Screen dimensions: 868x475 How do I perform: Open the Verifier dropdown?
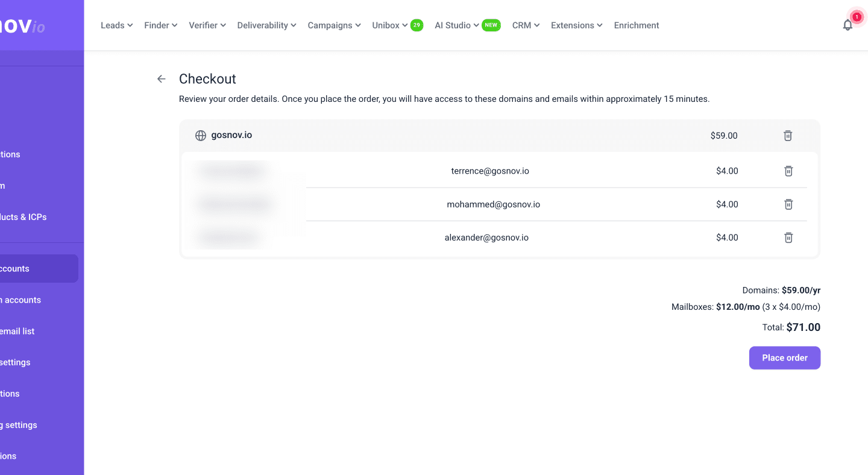coord(207,25)
